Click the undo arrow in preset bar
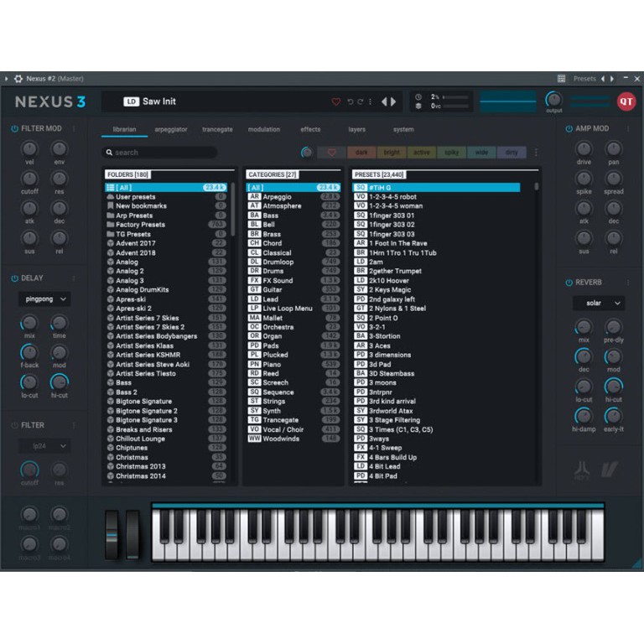Viewport: 644px width, 644px height. [351, 101]
